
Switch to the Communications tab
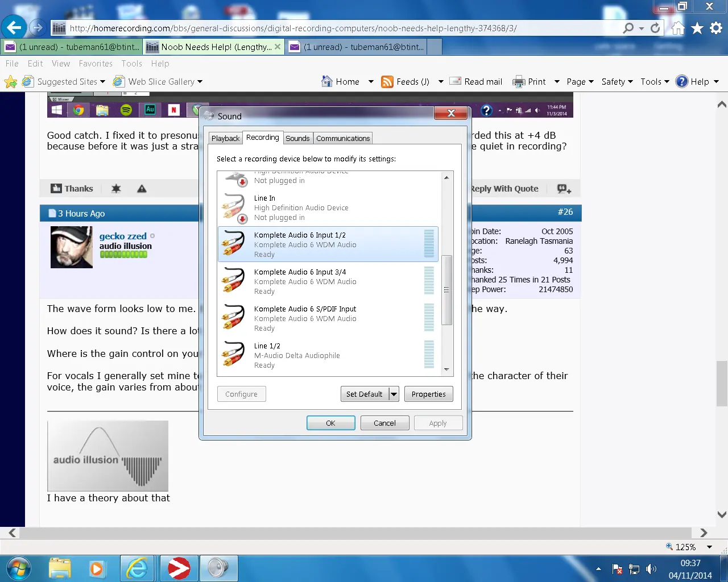[x=343, y=138]
